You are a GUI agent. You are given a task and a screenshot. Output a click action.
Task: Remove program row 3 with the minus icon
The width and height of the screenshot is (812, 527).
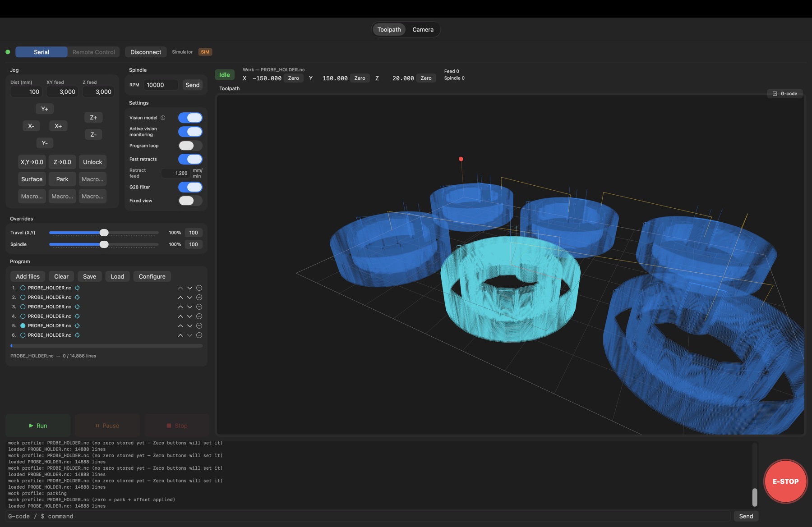tap(199, 307)
